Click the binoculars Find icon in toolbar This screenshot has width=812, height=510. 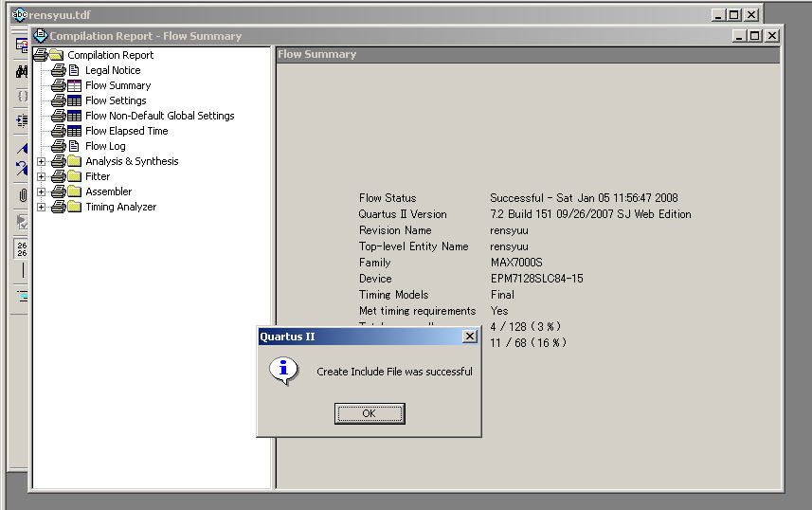click(x=22, y=71)
